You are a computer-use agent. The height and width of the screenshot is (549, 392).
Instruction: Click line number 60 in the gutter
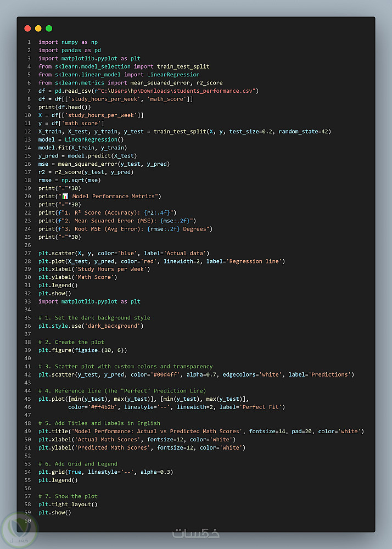coord(27,520)
